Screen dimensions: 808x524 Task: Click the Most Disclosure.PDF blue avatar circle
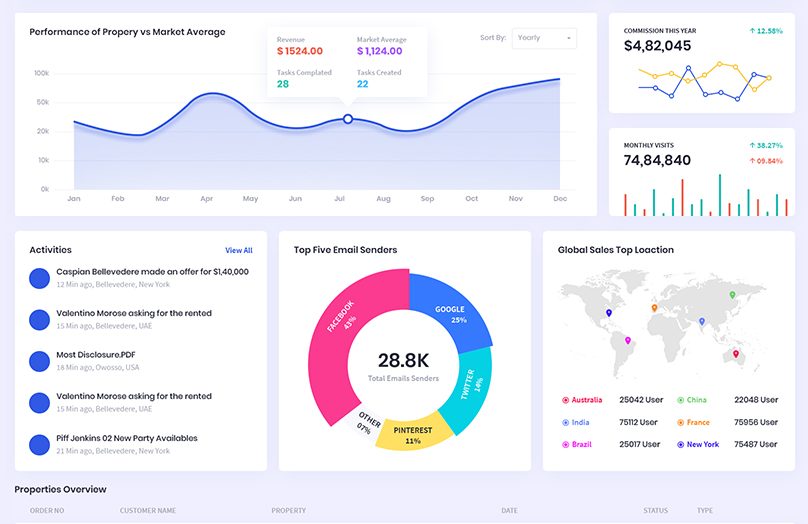click(x=39, y=361)
